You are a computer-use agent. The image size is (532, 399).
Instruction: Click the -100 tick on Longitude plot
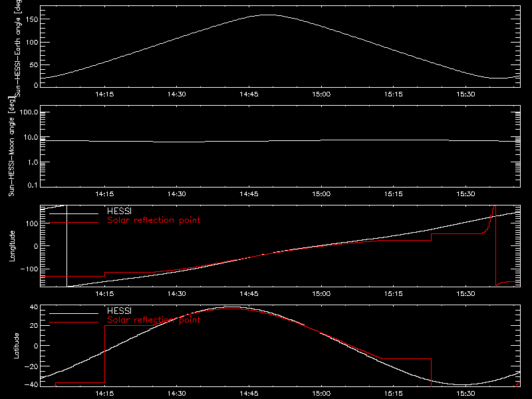click(x=29, y=269)
